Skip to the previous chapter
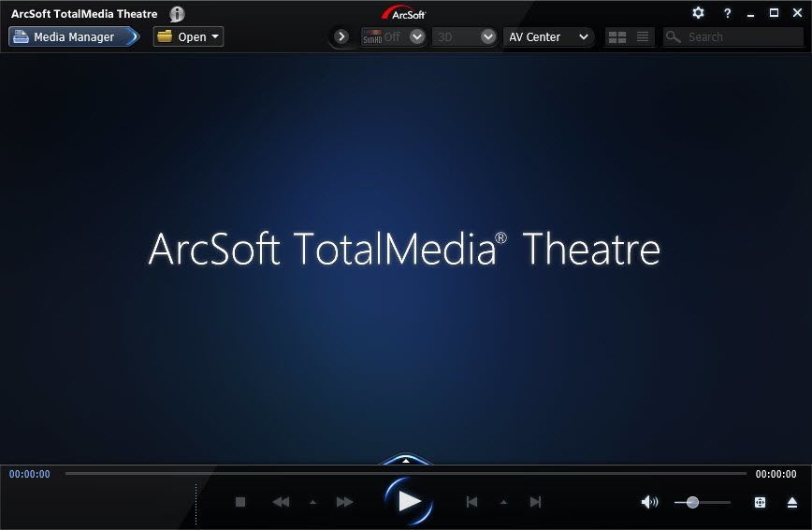The height and width of the screenshot is (530, 812). 471,502
